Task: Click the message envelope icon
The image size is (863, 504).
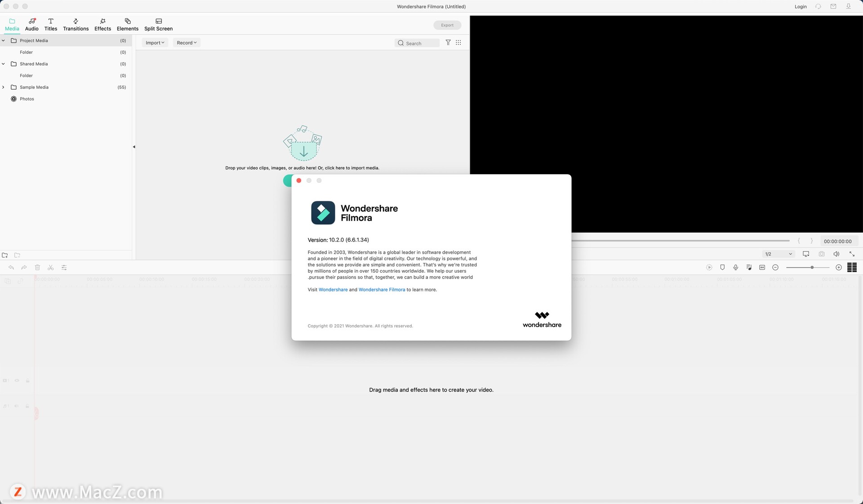Action: click(833, 6)
